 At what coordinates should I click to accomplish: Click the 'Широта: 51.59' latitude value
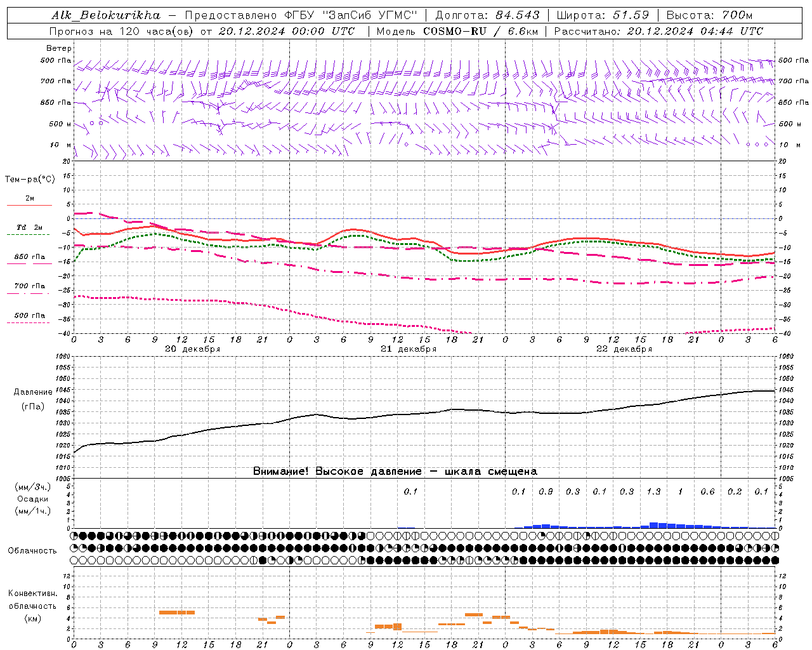tap(603, 15)
